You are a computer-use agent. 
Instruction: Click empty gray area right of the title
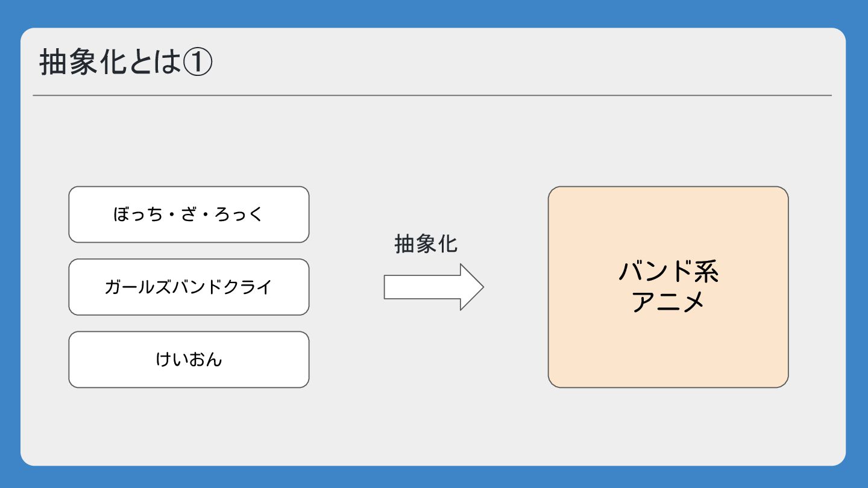[518, 62]
